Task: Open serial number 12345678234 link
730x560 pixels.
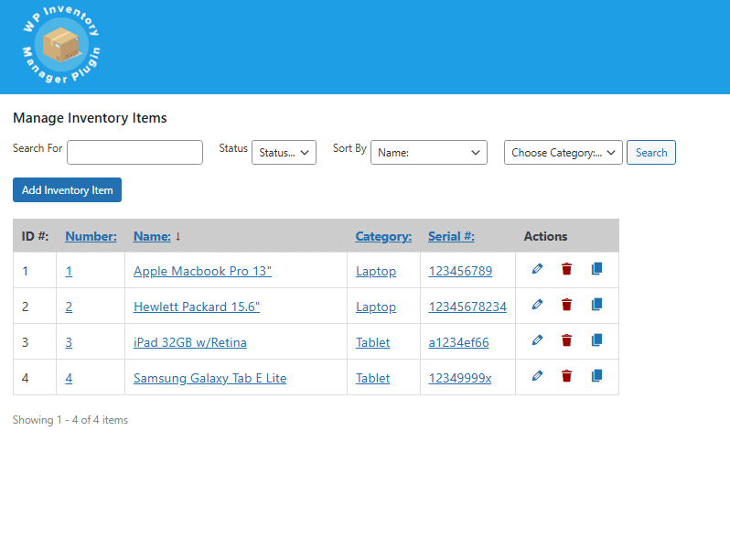Action: click(x=467, y=307)
